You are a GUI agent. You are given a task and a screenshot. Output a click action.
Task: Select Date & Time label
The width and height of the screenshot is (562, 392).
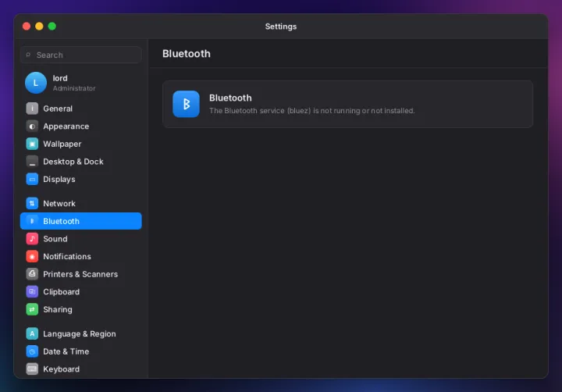coord(66,351)
